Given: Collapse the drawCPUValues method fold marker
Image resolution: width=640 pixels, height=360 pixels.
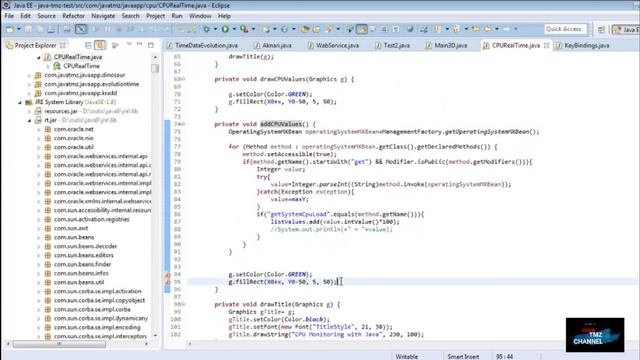Looking at the screenshot, I should [183, 79].
